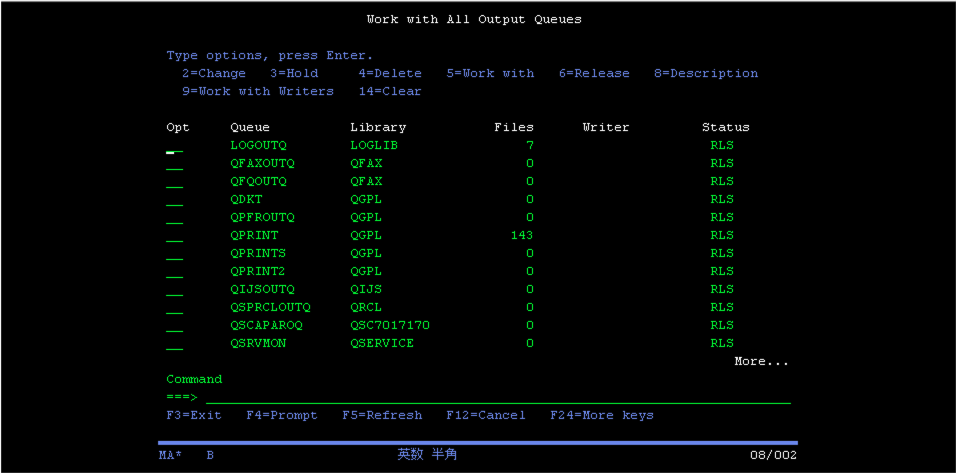The width and height of the screenshot is (956, 473).
Task: Select the 2=Change option text
Action: pyautogui.click(x=214, y=74)
